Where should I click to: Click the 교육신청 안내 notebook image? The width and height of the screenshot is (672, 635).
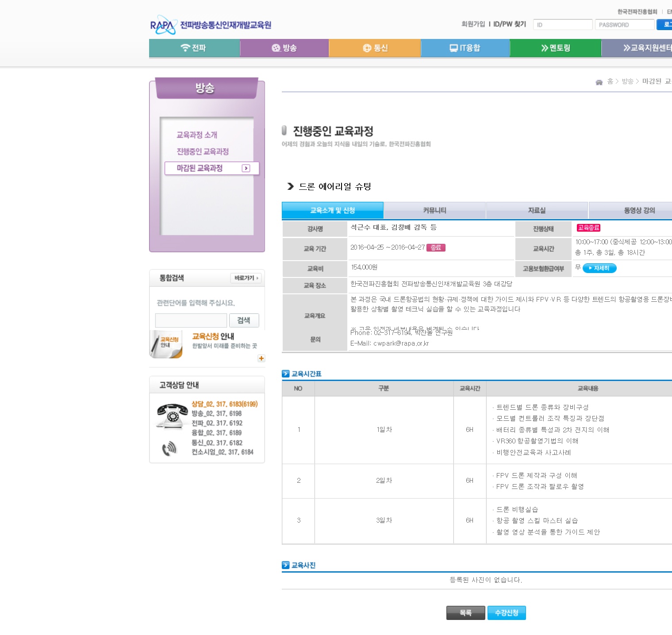(x=166, y=344)
